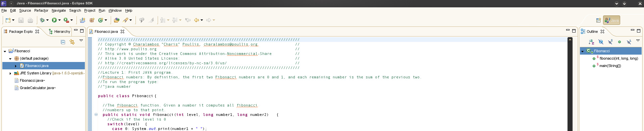Click the Run External Tools icon
The height and width of the screenshot is (131, 644).
click(x=66, y=20)
